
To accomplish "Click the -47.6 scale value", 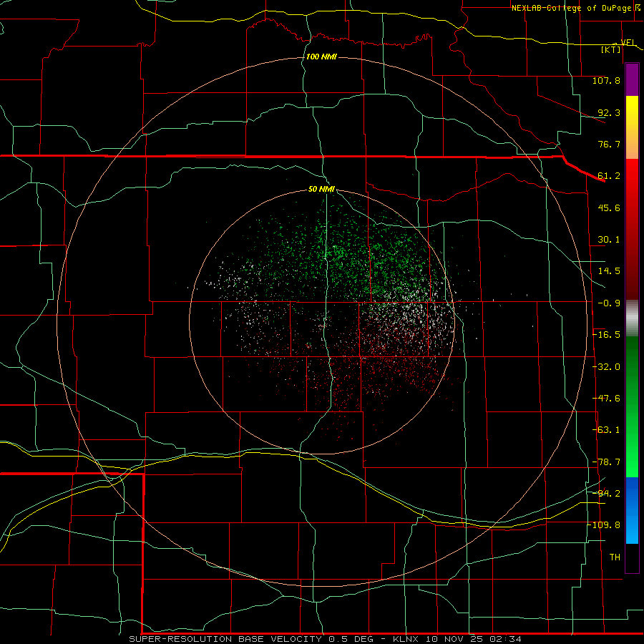I will (x=606, y=399).
